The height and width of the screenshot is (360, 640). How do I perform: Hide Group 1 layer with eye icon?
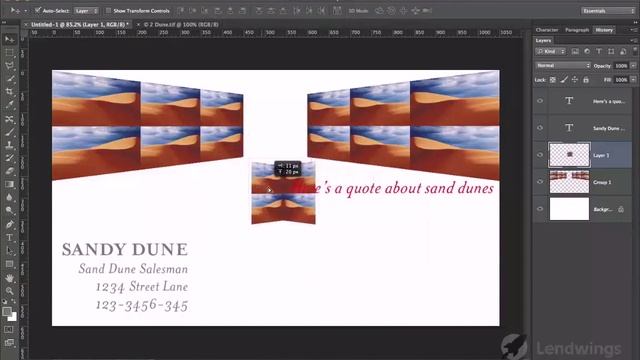point(540,182)
